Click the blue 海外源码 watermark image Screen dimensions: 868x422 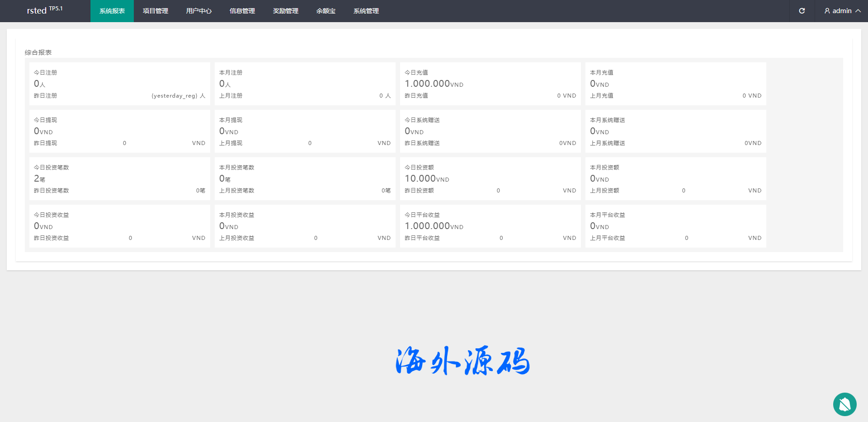(x=462, y=361)
